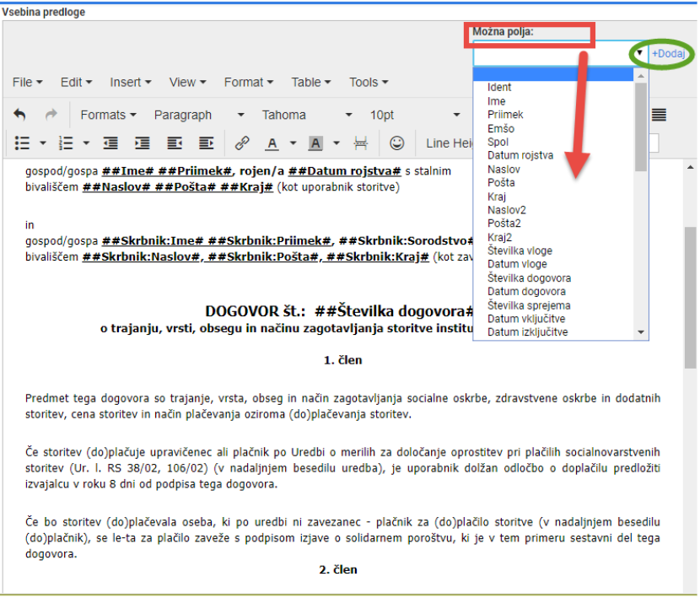This screenshot has width=700, height=598.
Task: Select Spol from field list
Action: click(553, 142)
